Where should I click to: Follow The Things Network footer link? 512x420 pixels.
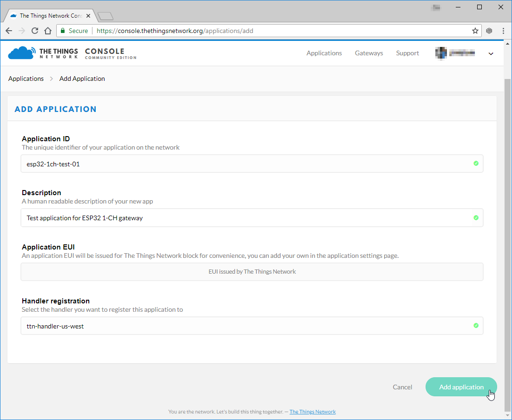tap(313, 412)
